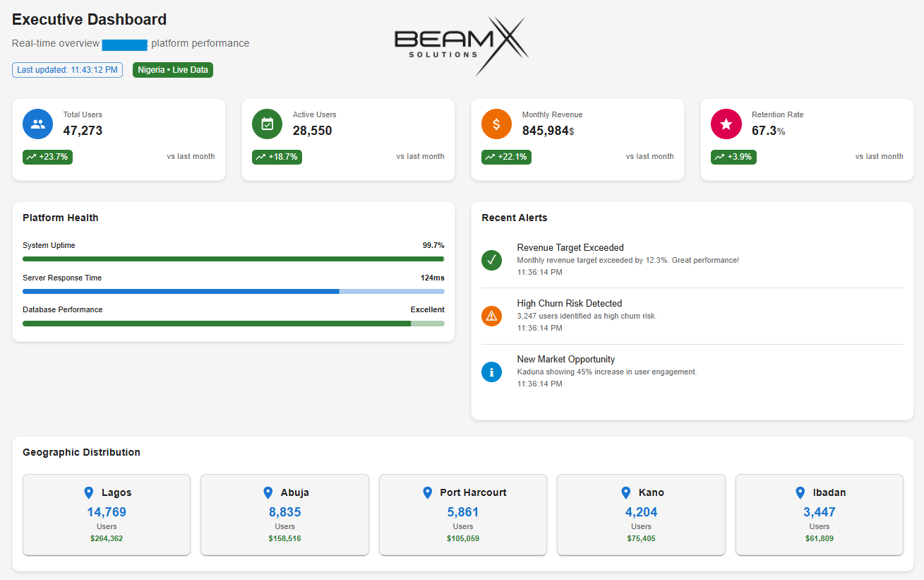Click the Recent Alerts heading
The width and height of the screenshot is (924, 580).
click(515, 218)
